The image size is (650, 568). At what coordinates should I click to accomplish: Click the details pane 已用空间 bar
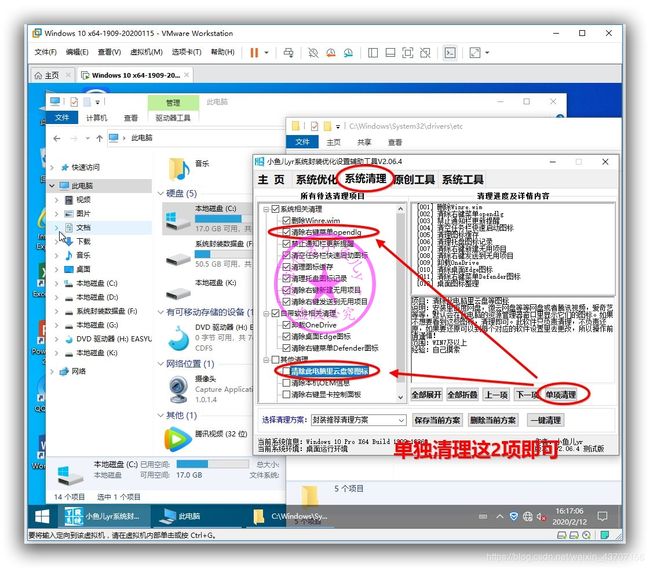pos(213,464)
